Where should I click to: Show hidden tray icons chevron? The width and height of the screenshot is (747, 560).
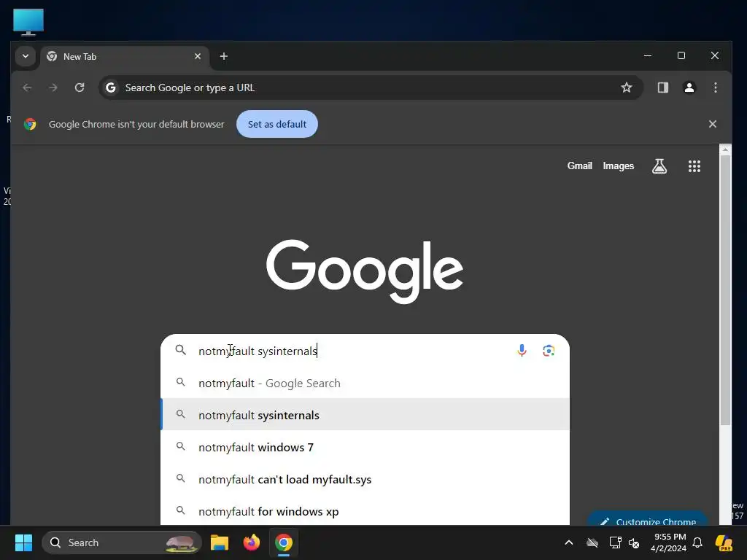click(569, 542)
